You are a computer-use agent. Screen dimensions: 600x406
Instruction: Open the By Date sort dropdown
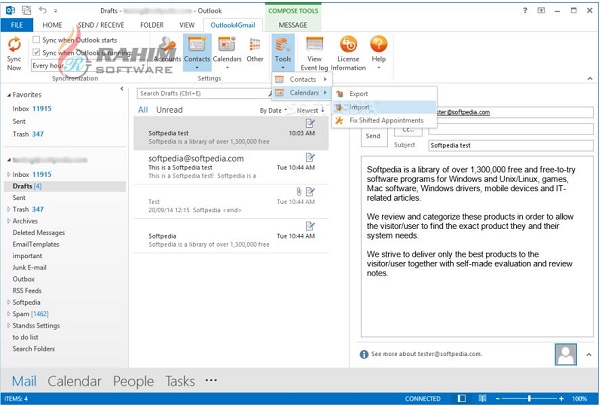point(273,111)
